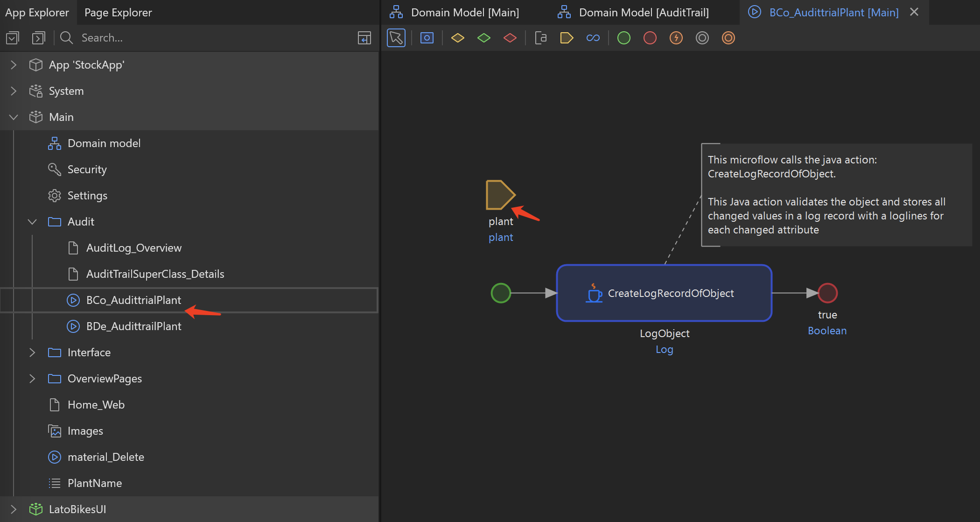This screenshot has width=980, height=522.
Task: Click the Settings gear icon
Action: click(55, 196)
